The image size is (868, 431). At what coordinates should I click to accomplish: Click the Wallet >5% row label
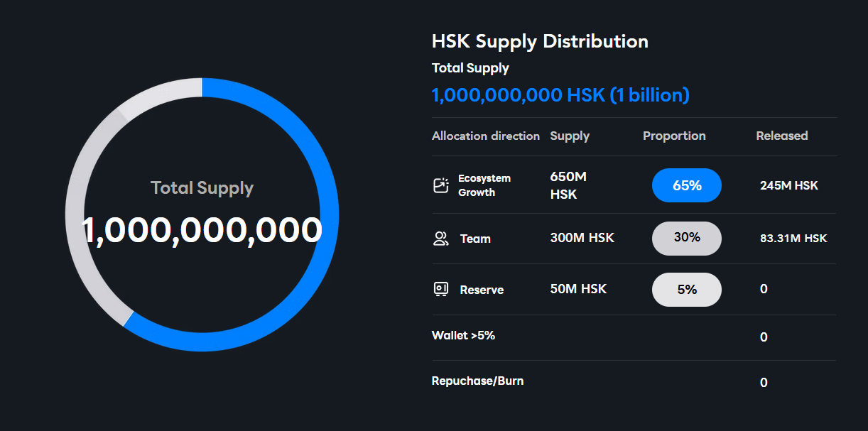tap(463, 335)
